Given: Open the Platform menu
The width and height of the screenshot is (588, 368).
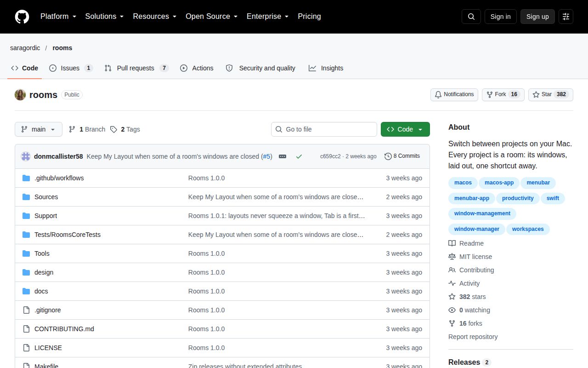Looking at the screenshot, I should 58,17.
